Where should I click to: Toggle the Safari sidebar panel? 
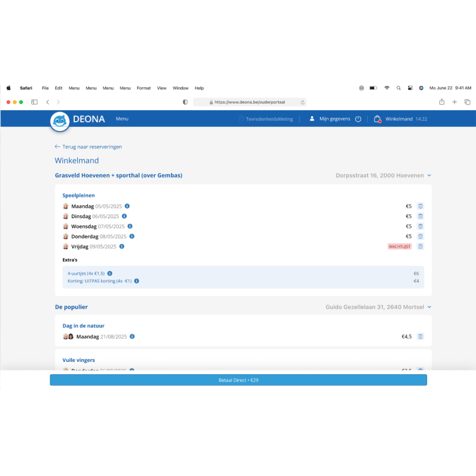tap(34, 102)
